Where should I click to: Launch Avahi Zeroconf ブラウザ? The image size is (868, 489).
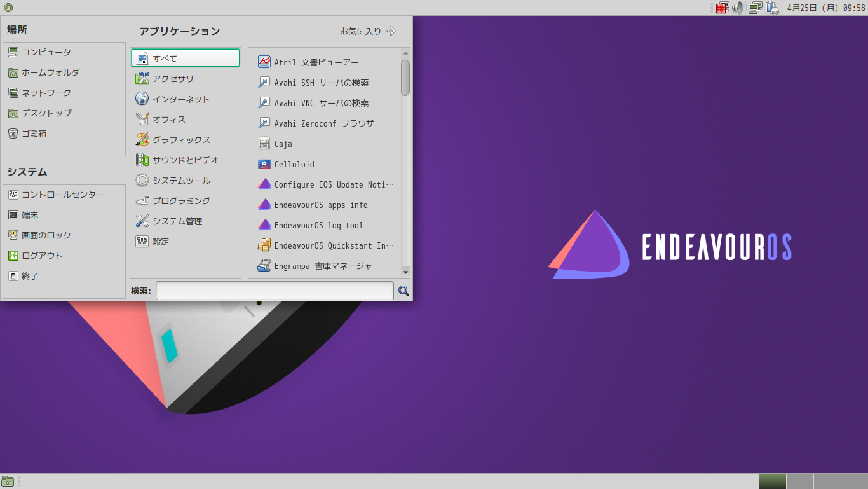tap(325, 123)
